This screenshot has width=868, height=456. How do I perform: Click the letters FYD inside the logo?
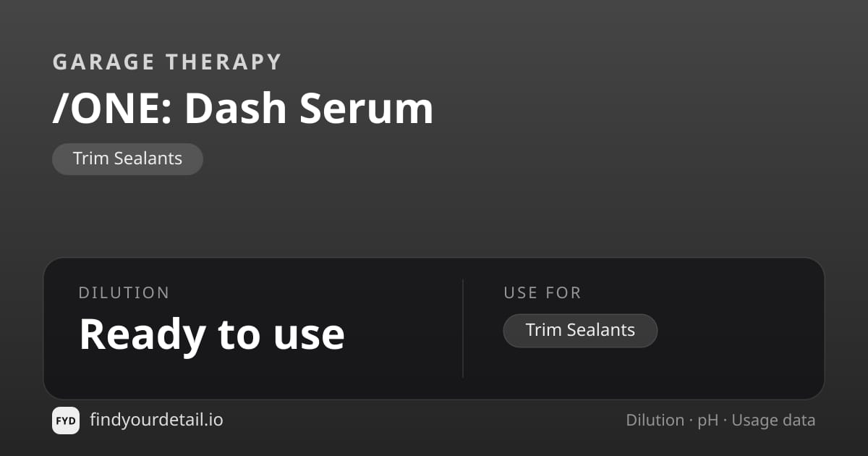coord(66,421)
